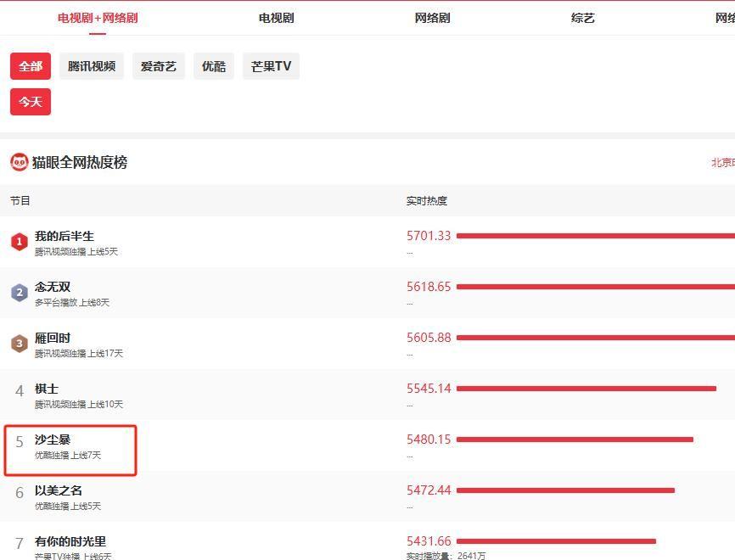Click the heat bar for 有你的时光里
The image size is (735, 560).
(557, 541)
